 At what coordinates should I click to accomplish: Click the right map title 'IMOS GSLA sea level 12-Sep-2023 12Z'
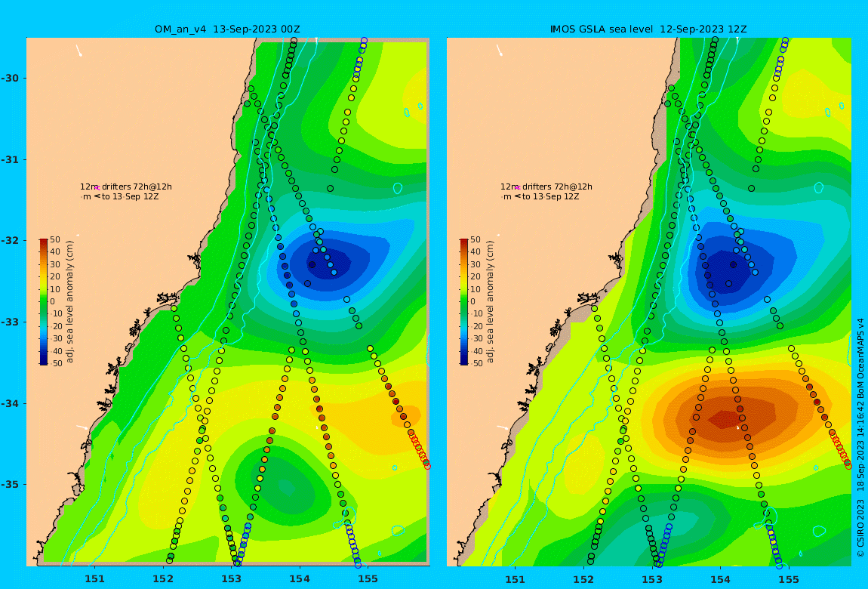(x=648, y=29)
